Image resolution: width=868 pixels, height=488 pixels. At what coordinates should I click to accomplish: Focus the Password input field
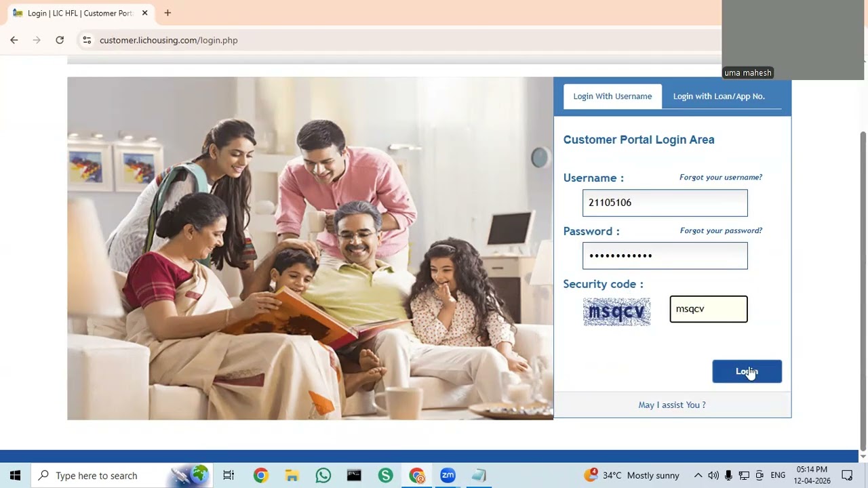click(x=665, y=256)
